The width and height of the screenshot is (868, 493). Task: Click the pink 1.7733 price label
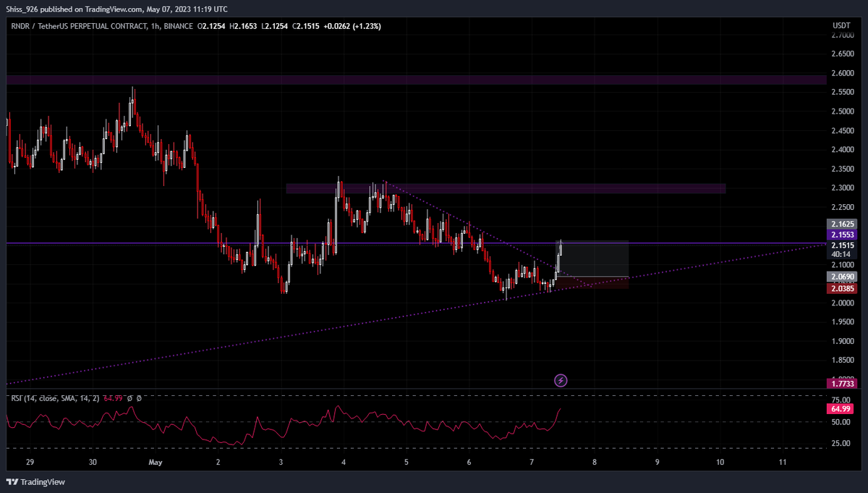point(841,384)
